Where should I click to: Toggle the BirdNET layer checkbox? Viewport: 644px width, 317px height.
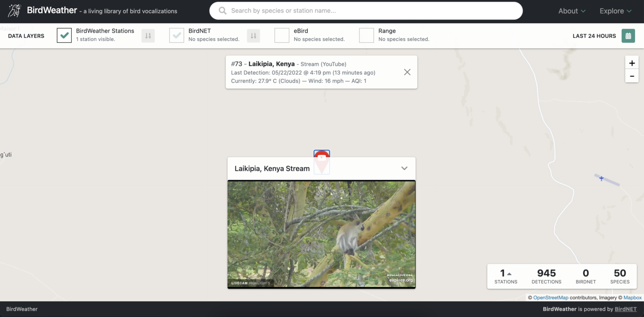[x=177, y=36]
